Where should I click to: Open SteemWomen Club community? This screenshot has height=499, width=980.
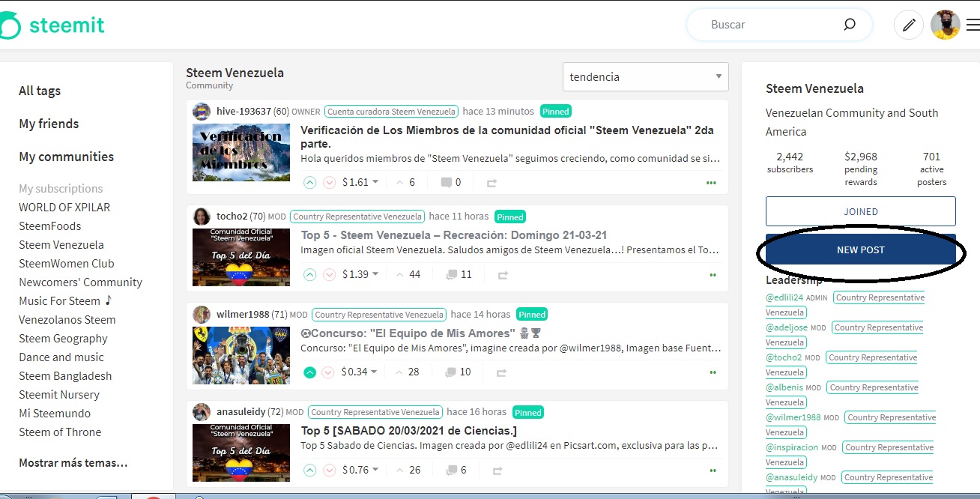click(x=67, y=264)
